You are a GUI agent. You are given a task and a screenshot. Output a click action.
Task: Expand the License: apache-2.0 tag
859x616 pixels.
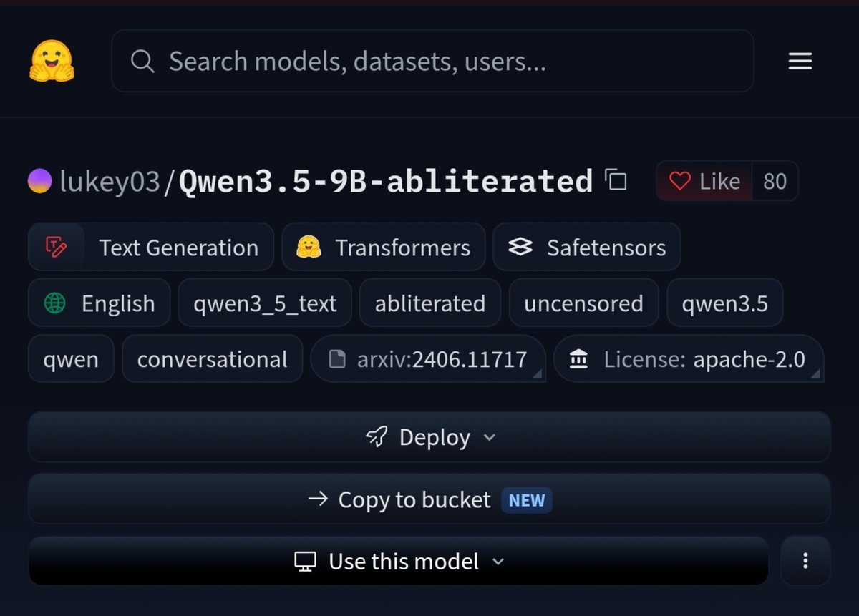coord(689,358)
